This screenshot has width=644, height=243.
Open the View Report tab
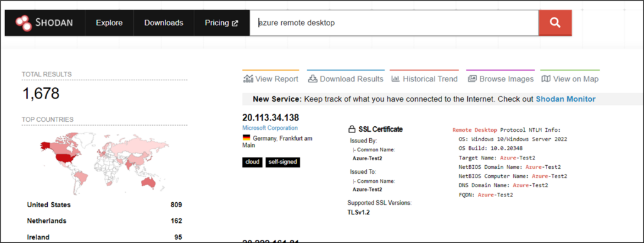point(271,79)
